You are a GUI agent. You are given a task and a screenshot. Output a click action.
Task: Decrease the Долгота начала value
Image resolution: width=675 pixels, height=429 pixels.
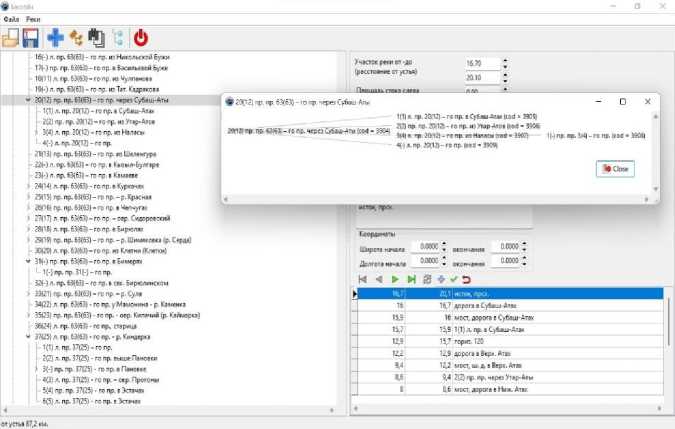point(444,263)
